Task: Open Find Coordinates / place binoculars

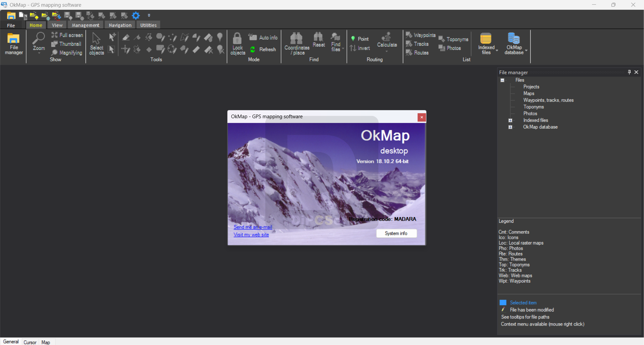Action: pyautogui.click(x=297, y=44)
